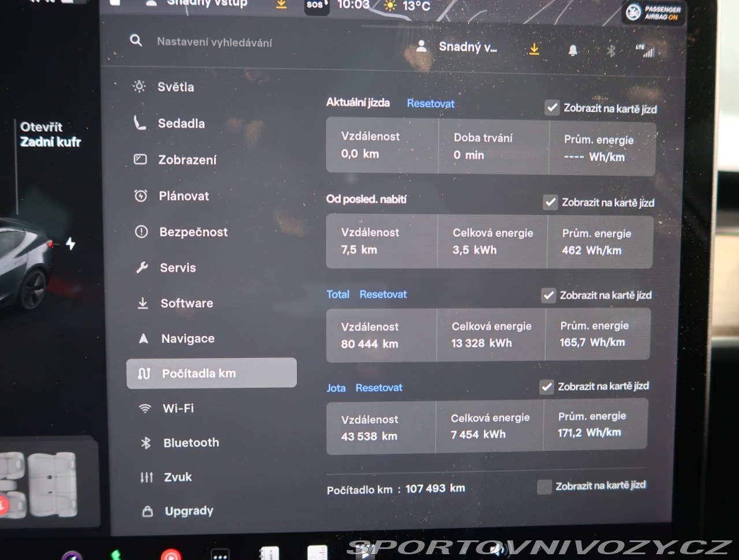Tap the Bluetooth status icon in header

coord(611,51)
